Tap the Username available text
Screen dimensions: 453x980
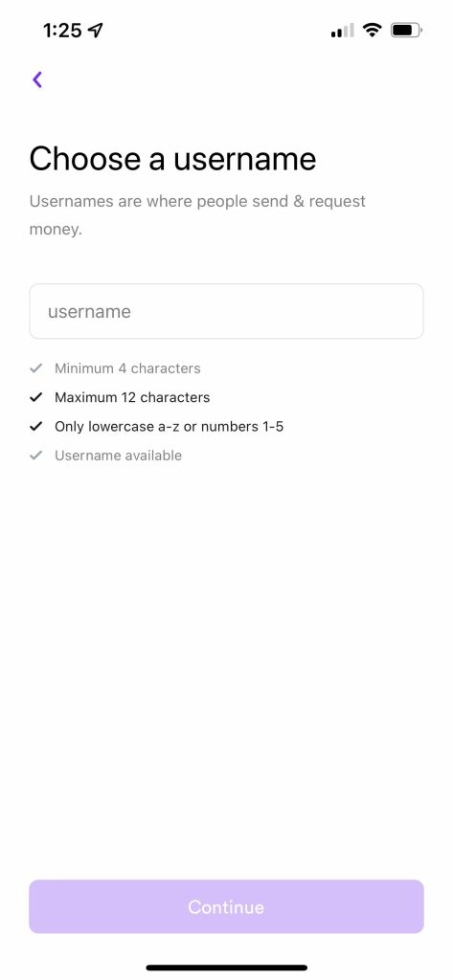coord(118,455)
